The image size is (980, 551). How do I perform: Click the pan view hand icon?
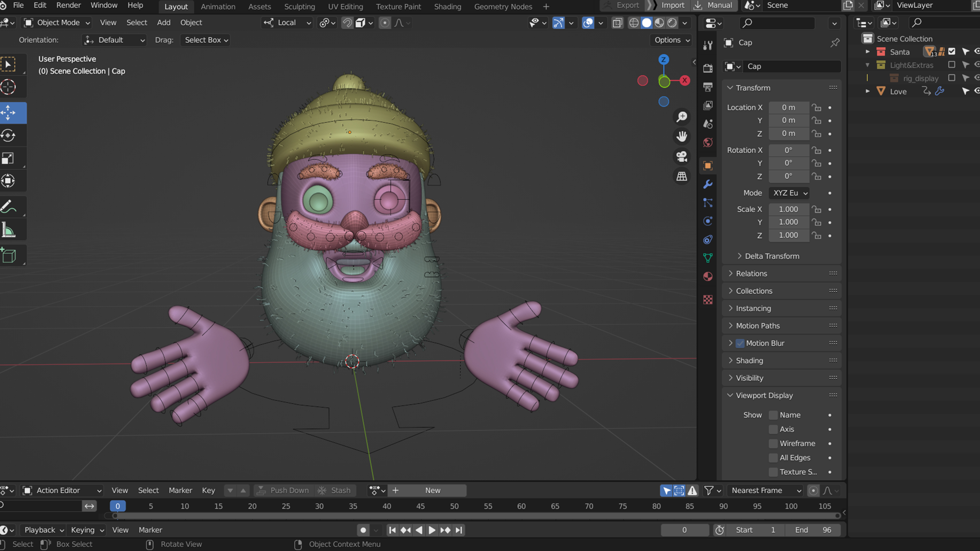point(682,136)
